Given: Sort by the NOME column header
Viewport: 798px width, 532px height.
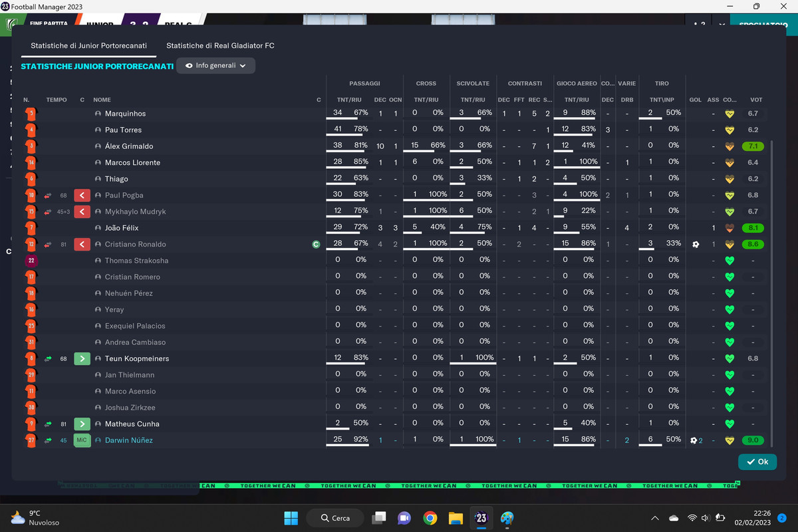Looking at the screenshot, I should pos(102,100).
